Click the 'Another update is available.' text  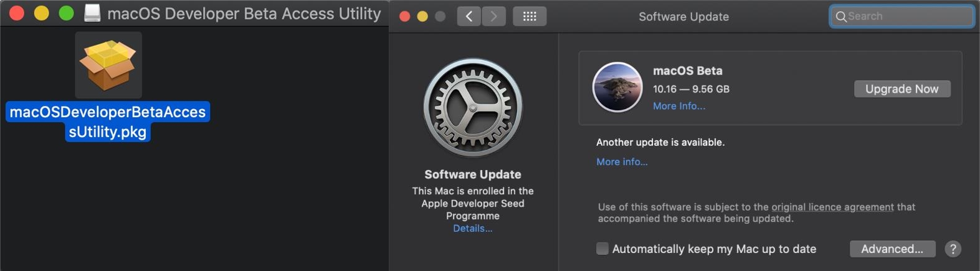660,142
